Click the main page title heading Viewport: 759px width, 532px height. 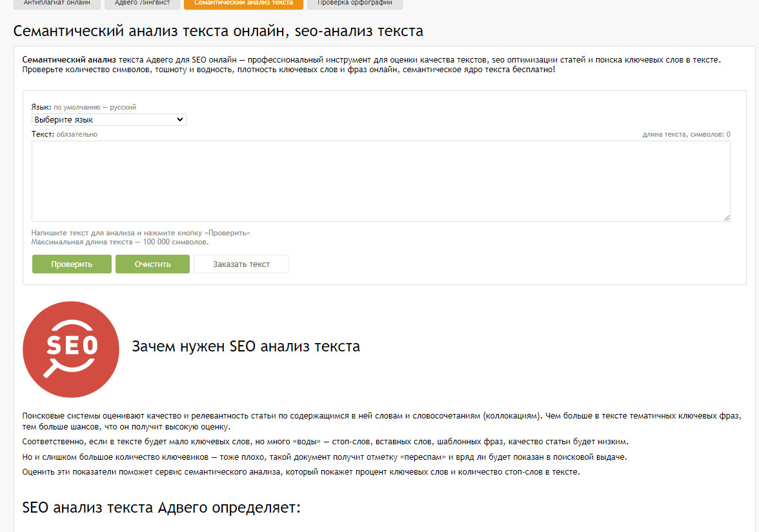coord(218,32)
